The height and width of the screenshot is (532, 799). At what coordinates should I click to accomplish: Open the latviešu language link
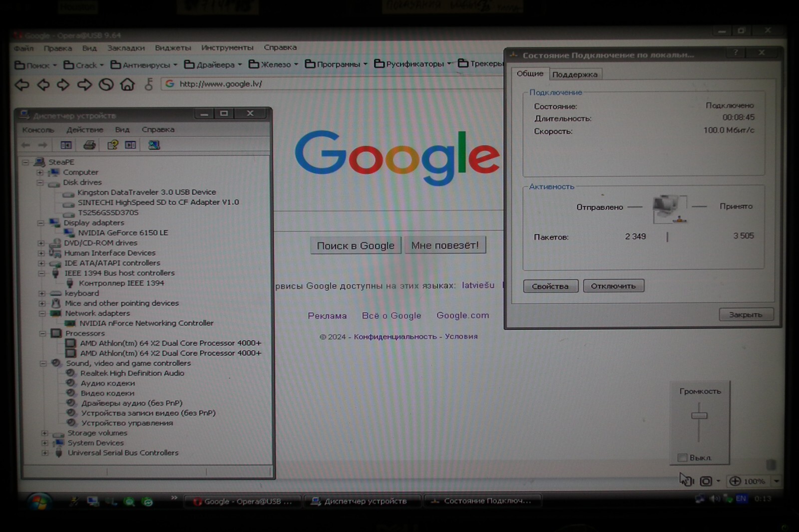pos(478,285)
